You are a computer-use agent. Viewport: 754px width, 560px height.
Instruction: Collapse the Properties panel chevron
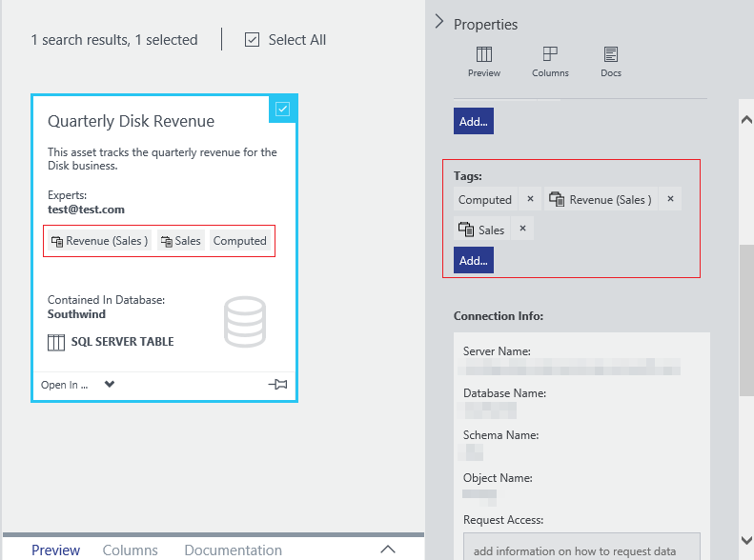coord(438,22)
